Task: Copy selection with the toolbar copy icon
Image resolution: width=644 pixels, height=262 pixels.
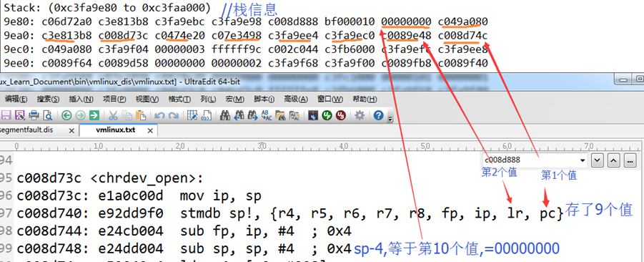Action: tap(127, 115)
